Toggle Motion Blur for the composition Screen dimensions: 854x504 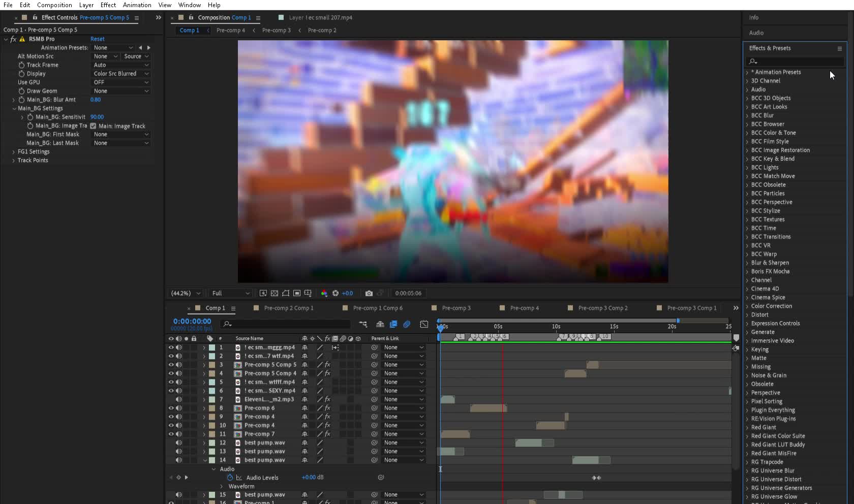(x=406, y=324)
